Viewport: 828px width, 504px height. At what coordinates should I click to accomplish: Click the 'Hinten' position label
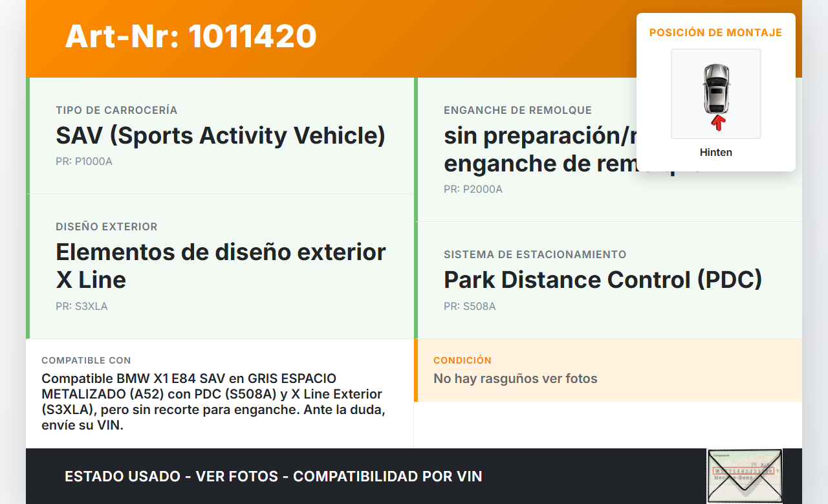point(716,153)
